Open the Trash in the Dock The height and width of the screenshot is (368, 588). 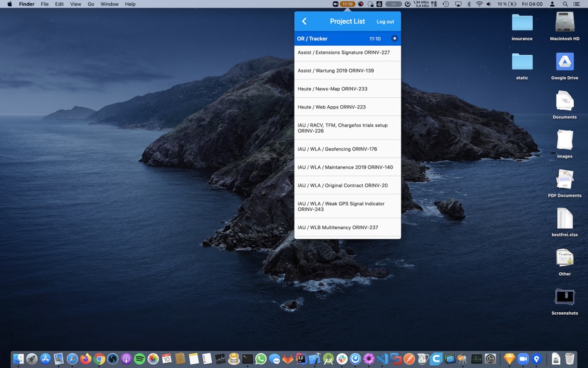click(569, 359)
